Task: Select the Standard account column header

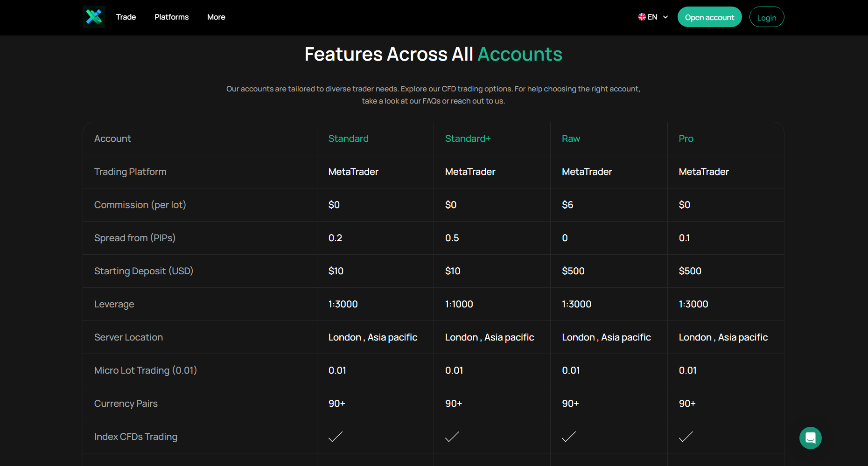Action: pos(349,139)
